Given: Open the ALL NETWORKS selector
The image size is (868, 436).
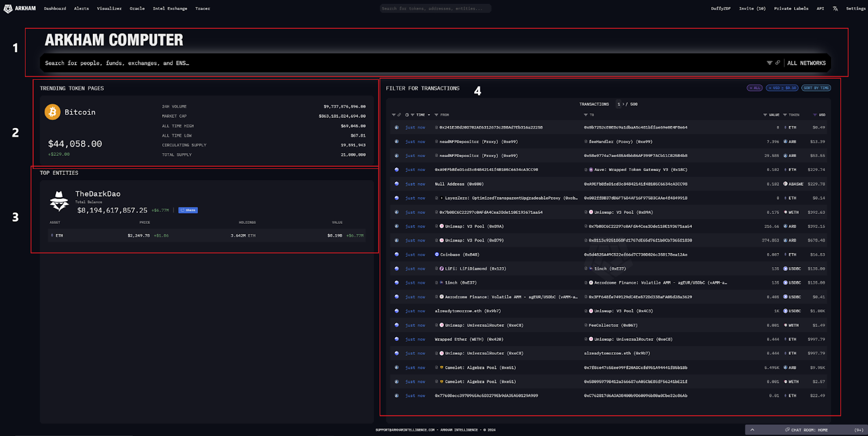Looking at the screenshot, I should pyautogui.click(x=806, y=63).
